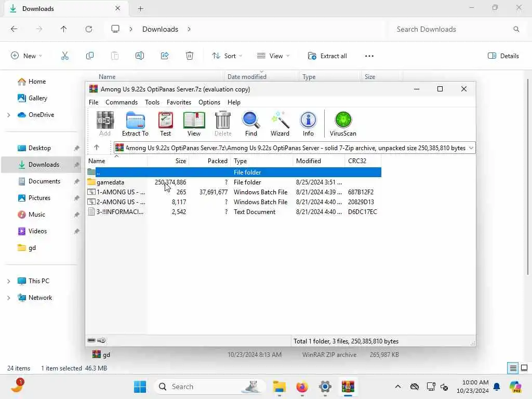Open the Tools menu in WinRAR
Screen dimensions: 532x399
coord(152,102)
